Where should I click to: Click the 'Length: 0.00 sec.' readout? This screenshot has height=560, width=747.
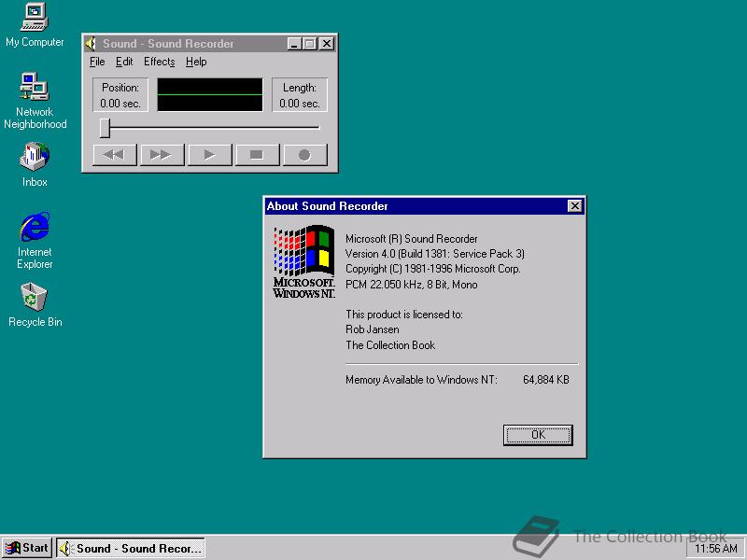pos(300,95)
